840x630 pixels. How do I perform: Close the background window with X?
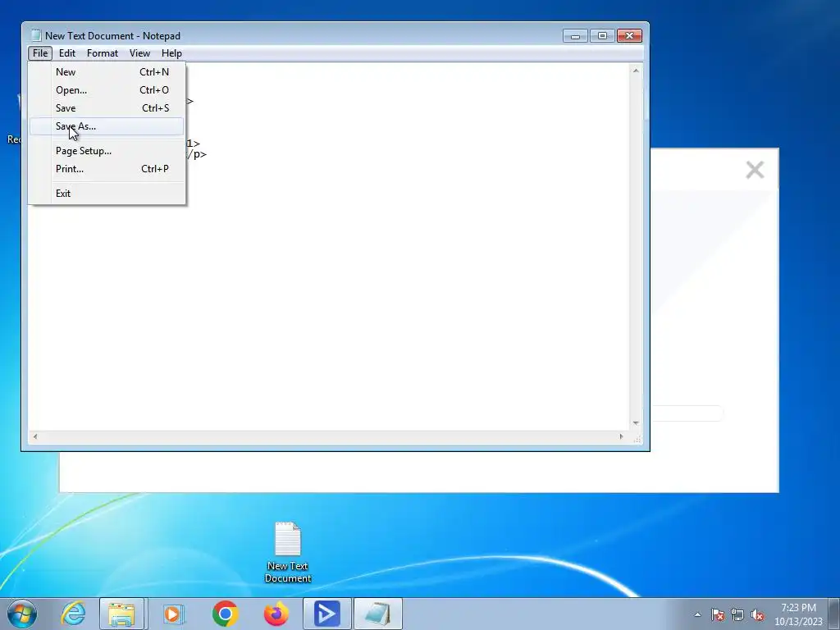pos(755,170)
